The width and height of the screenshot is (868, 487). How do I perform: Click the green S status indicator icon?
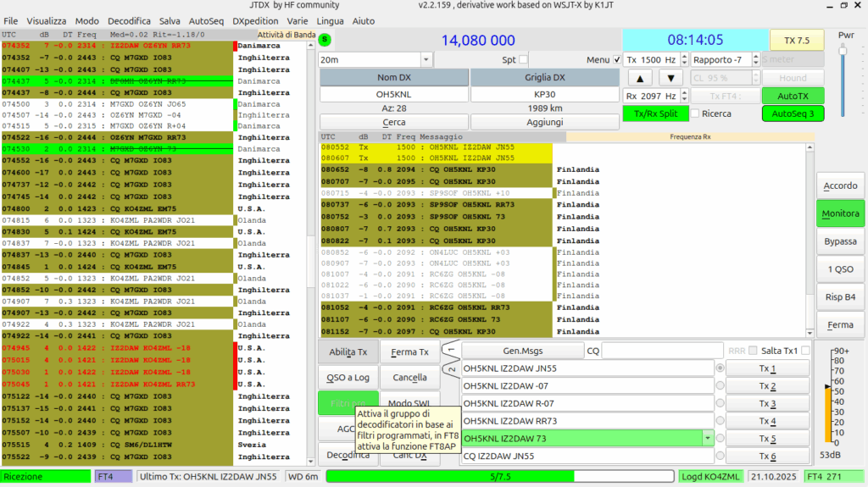[325, 40]
